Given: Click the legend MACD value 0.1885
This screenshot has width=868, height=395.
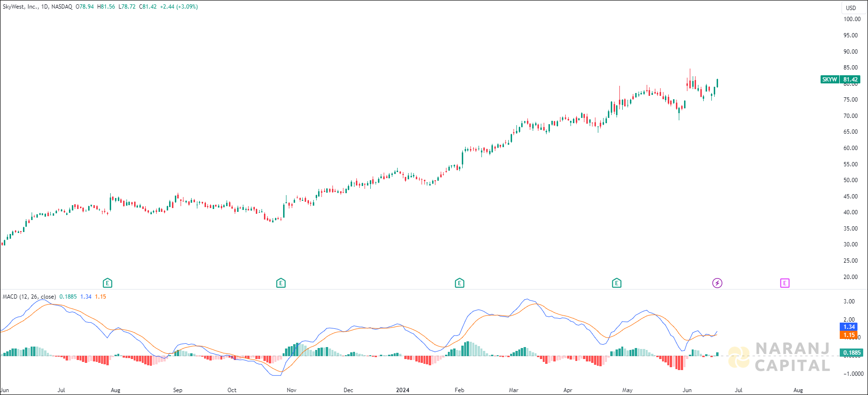Looking at the screenshot, I should tap(68, 297).
